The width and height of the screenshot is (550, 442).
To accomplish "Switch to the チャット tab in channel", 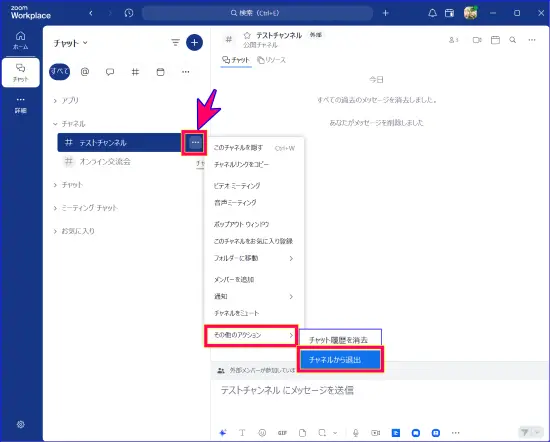I will (236, 60).
